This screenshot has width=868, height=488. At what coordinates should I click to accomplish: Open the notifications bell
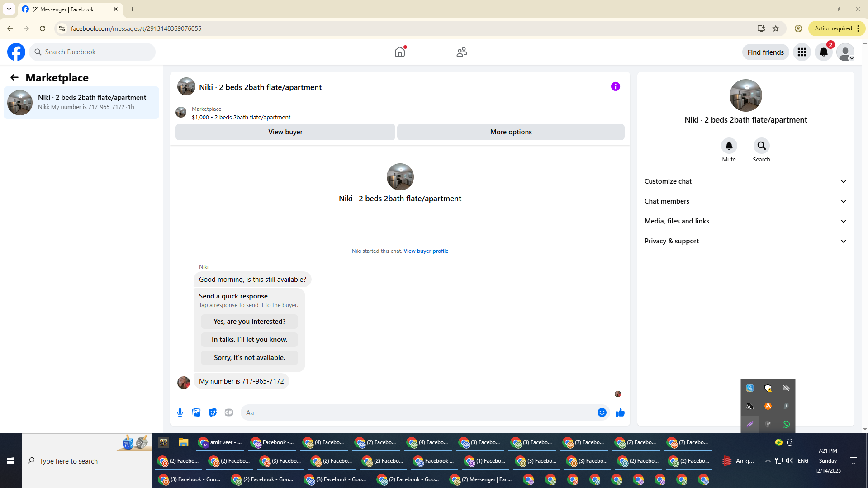click(824, 52)
